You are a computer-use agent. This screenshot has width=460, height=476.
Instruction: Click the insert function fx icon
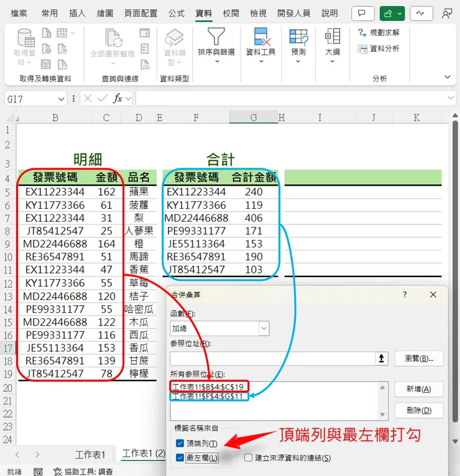coord(117,98)
